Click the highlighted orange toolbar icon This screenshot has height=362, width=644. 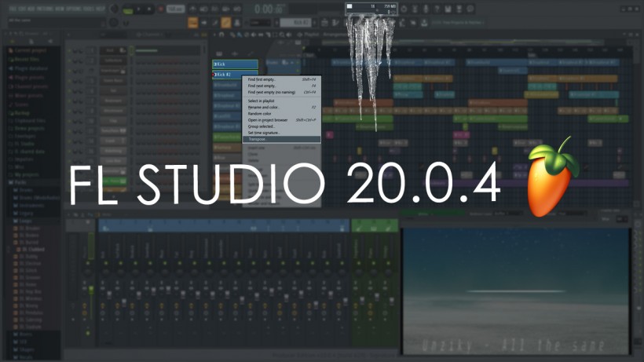pos(192,23)
